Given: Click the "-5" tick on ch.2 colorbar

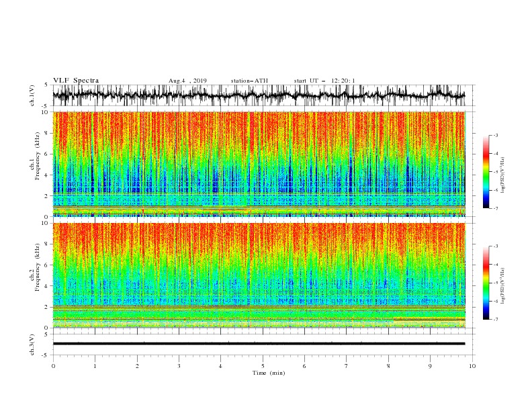Looking at the screenshot, I should coord(495,283).
